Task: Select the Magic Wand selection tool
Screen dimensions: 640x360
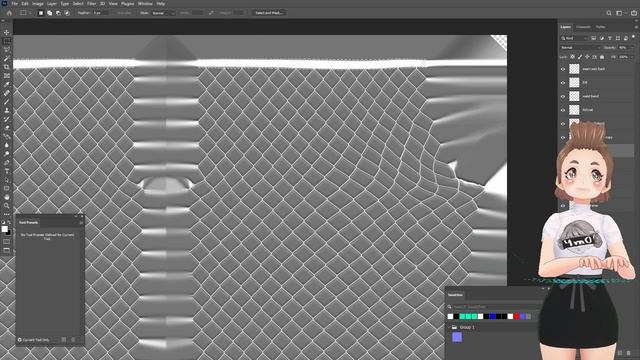Action: point(7,58)
